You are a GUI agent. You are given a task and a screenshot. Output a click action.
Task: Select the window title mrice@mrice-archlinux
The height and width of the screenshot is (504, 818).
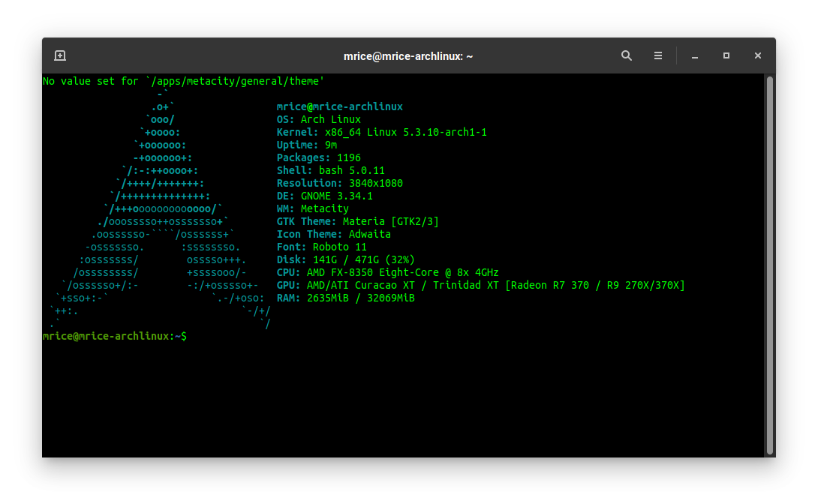408,55
